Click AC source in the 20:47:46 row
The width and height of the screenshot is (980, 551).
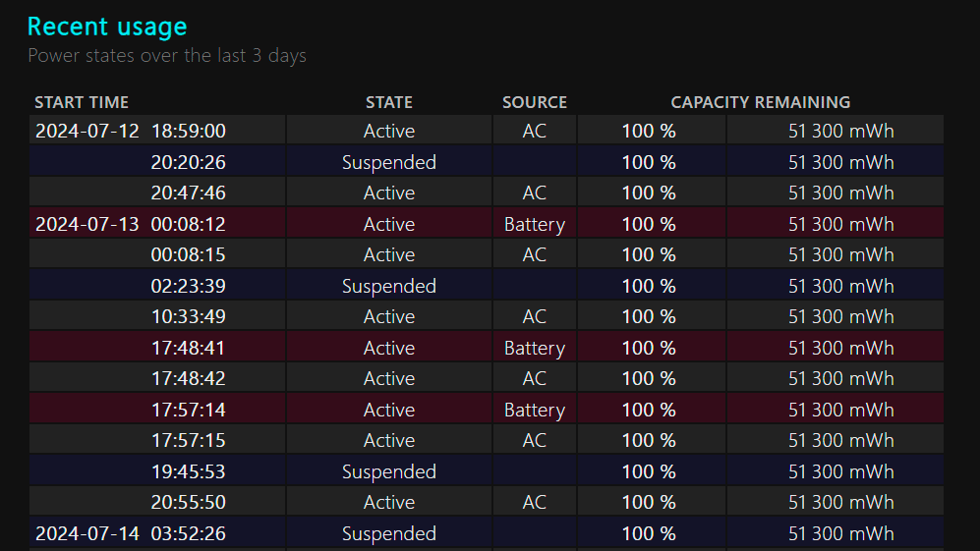point(535,193)
